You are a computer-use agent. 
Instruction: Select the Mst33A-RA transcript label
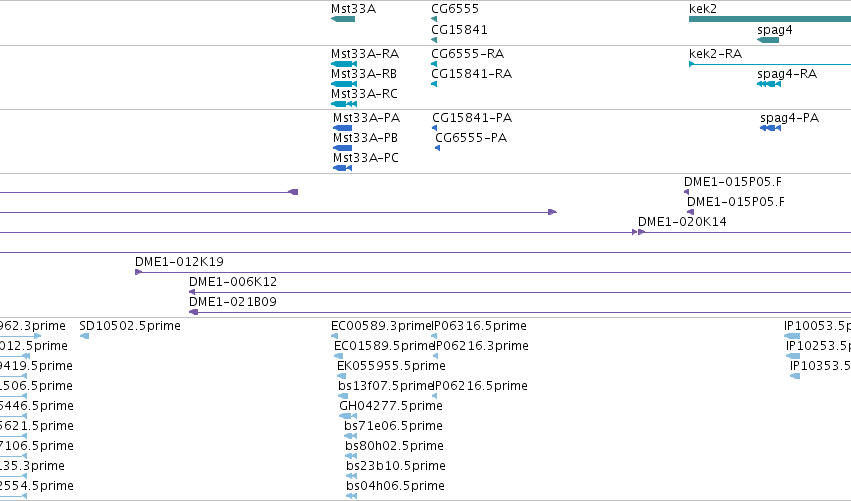(x=365, y=54)
